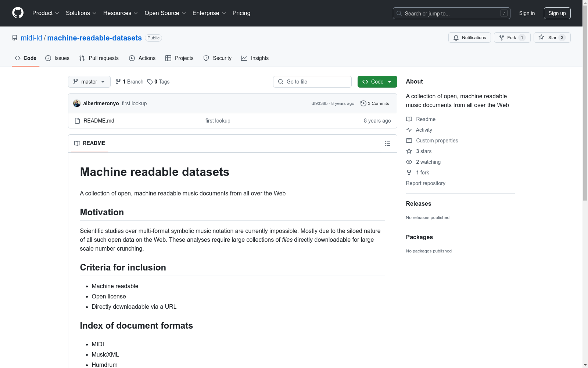Click the note icon beside Custom properties
Image resolution: width=588 pixels, height=368 pixels.
(x=409, y=141)
